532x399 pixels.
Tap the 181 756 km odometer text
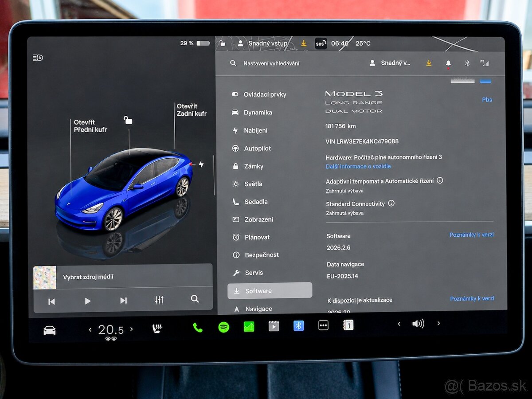click(x=340, y=126)
